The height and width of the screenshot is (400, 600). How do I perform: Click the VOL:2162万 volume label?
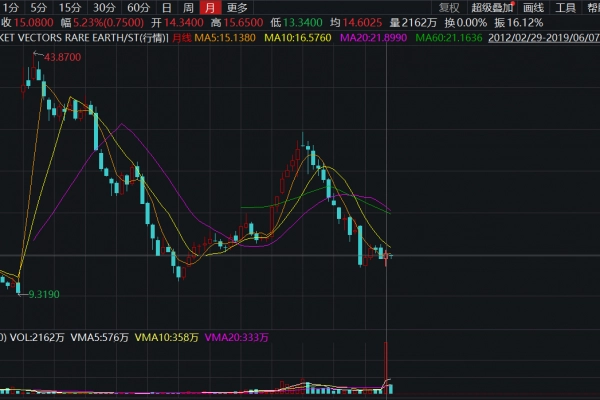coord(37,338)
